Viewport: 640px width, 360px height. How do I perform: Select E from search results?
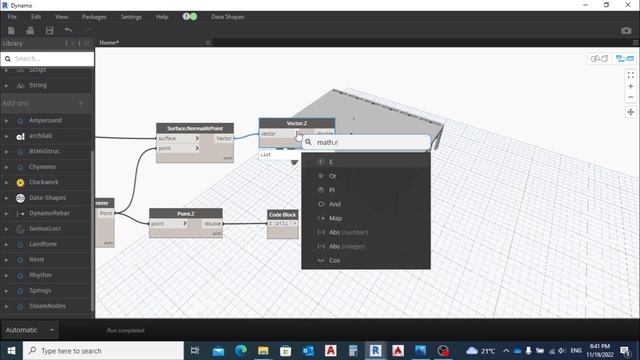(x=366, y=162)
